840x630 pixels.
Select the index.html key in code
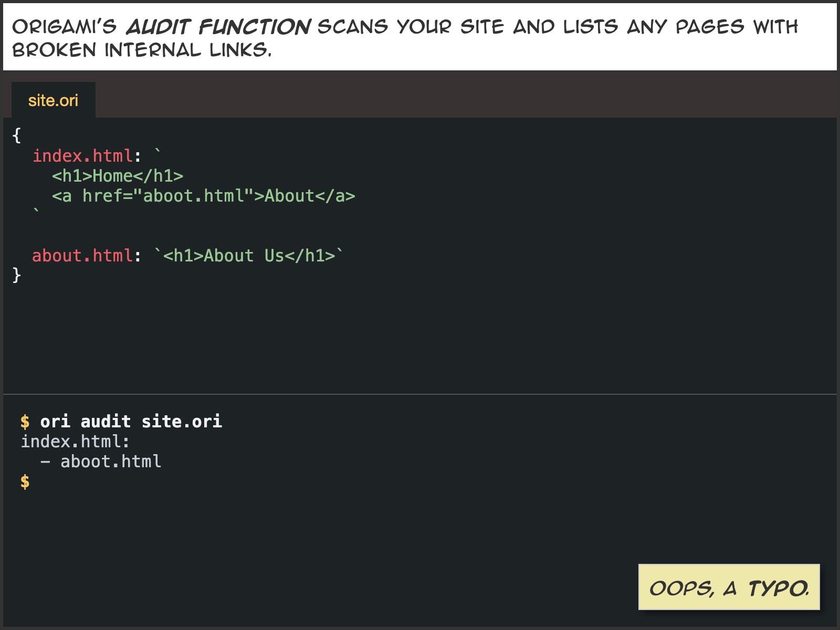pos(82,156)
